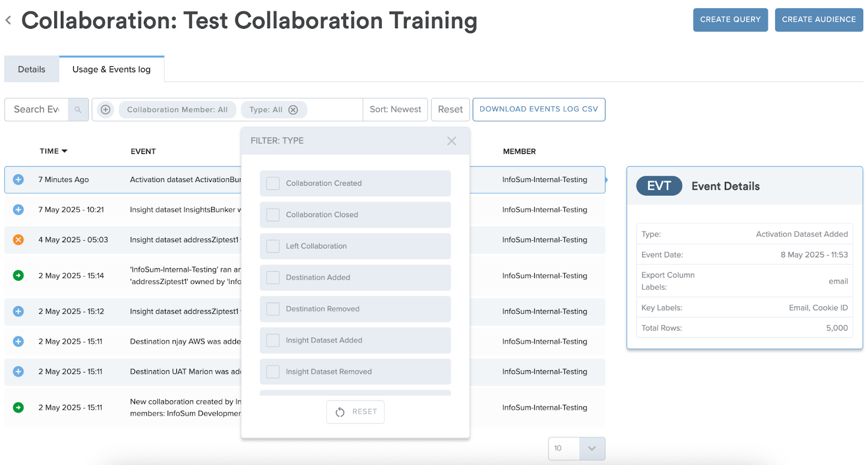Image resolution: width=868 pixels, height=465 pixels.
Task: Toggle the TIME column sort arrow
Action: (65, 151)
